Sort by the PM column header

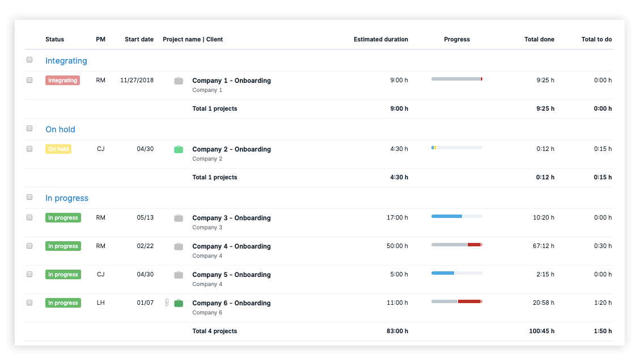pyautogui.click(x=101, y=40)
